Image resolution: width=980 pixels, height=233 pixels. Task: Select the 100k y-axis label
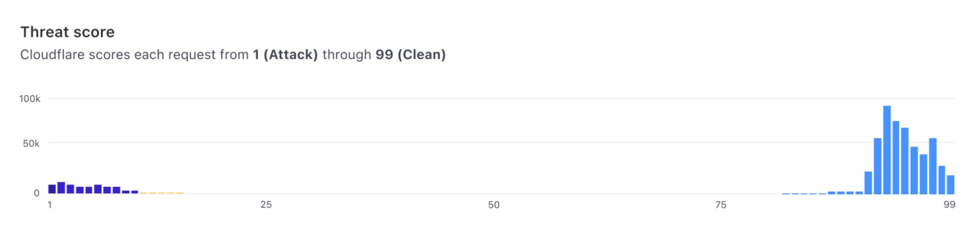(30, 99)
